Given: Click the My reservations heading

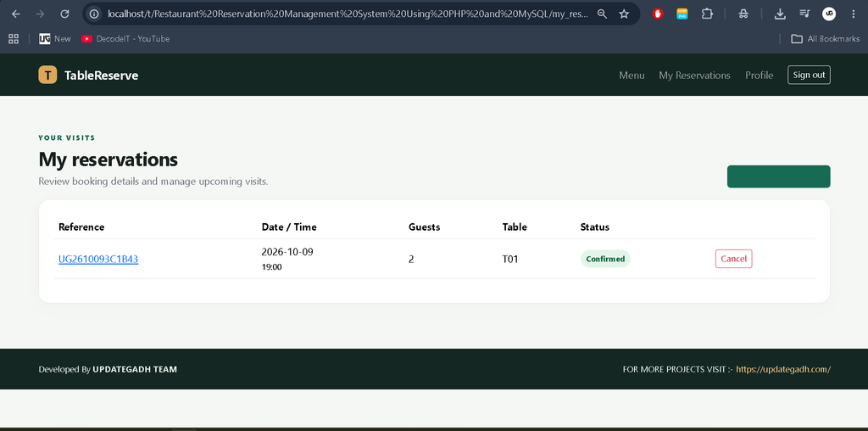Looking at the screenshot, I should pyautogui.click(x=108, y=160).
